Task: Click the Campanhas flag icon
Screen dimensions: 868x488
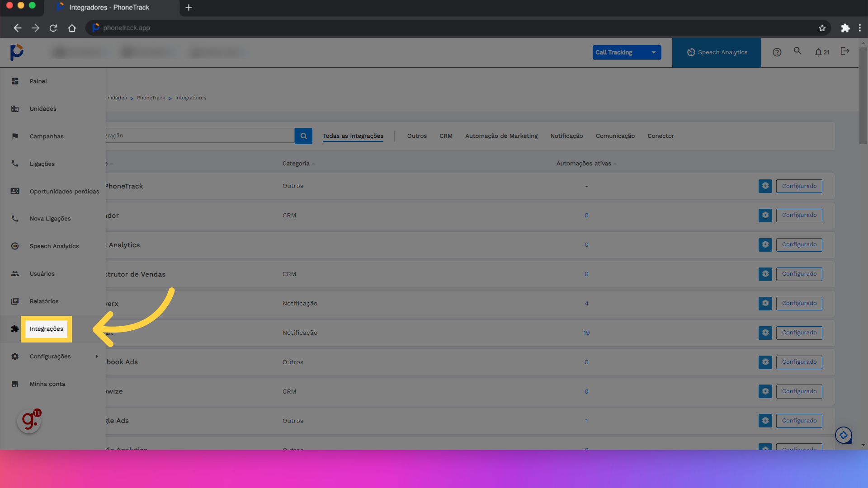Action: (x=15, y=136)
